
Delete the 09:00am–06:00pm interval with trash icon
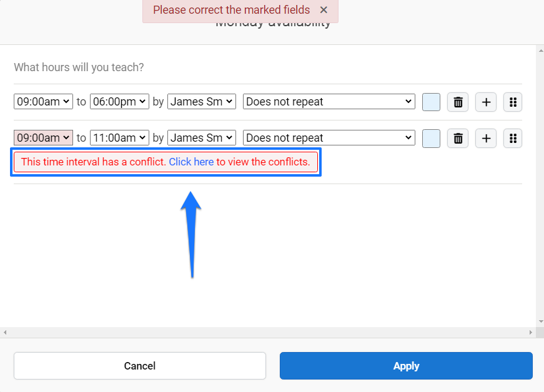(457, 102)
